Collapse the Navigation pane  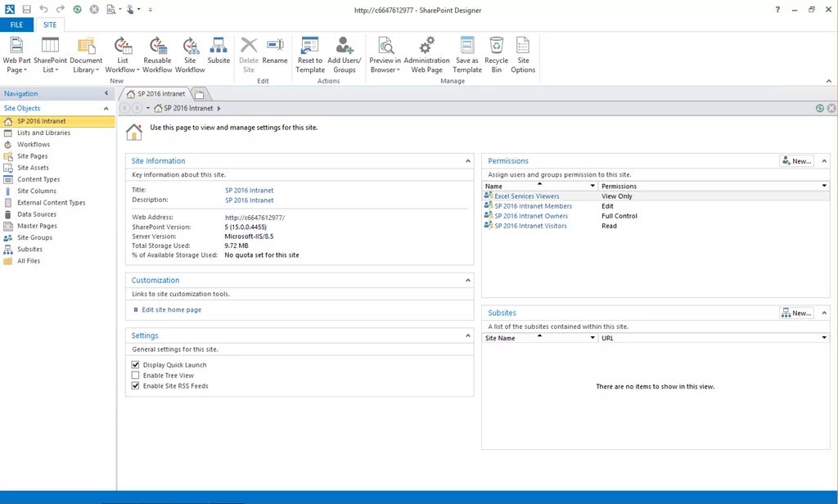(x=106, y=93)
